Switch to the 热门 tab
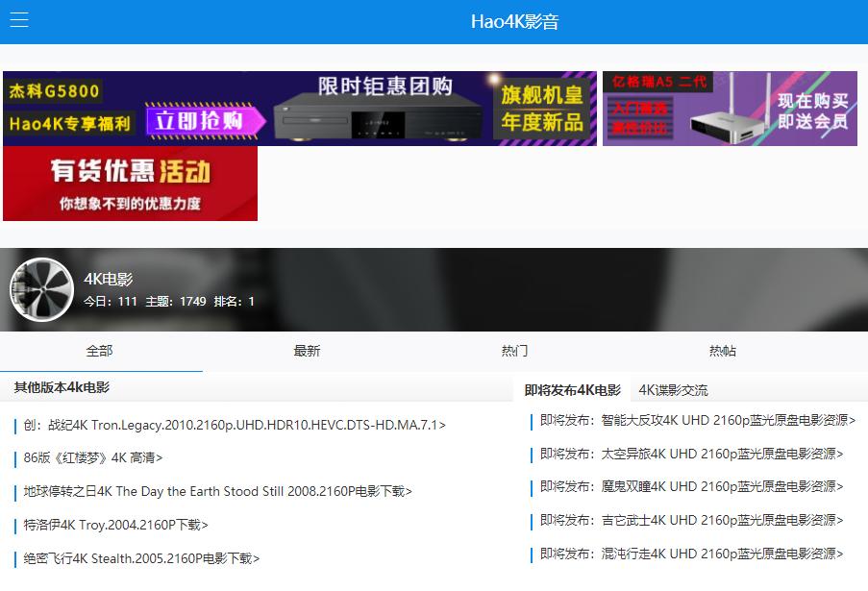 click(514, 351)
